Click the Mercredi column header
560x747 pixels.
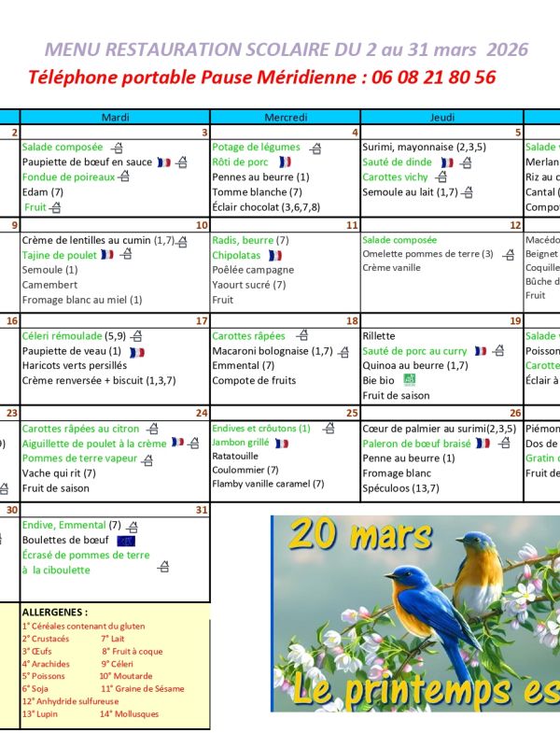point(286,118)
